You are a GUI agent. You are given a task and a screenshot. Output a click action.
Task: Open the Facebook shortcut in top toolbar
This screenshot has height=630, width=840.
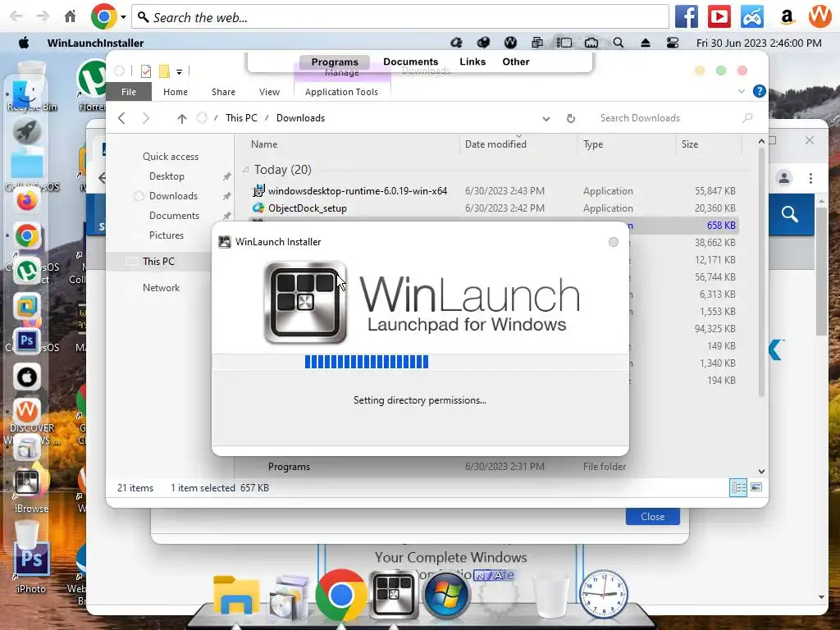point(687,16)
